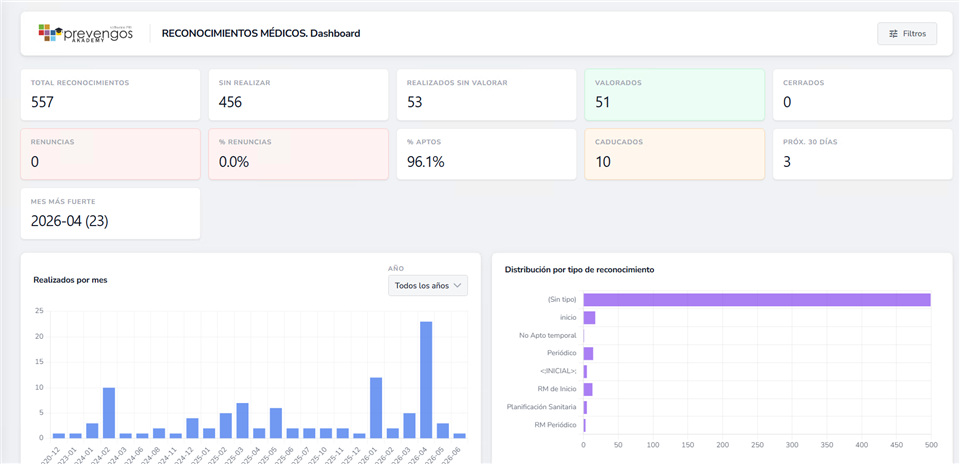
Task: Open the Próx. 30 días card
Action: coord(862,154)
